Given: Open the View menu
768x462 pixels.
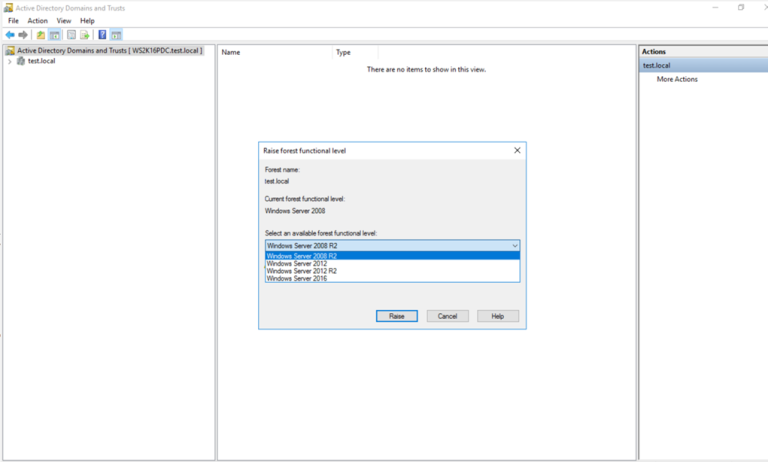Looking at the screenshot, I should click(x=63, y=20).
